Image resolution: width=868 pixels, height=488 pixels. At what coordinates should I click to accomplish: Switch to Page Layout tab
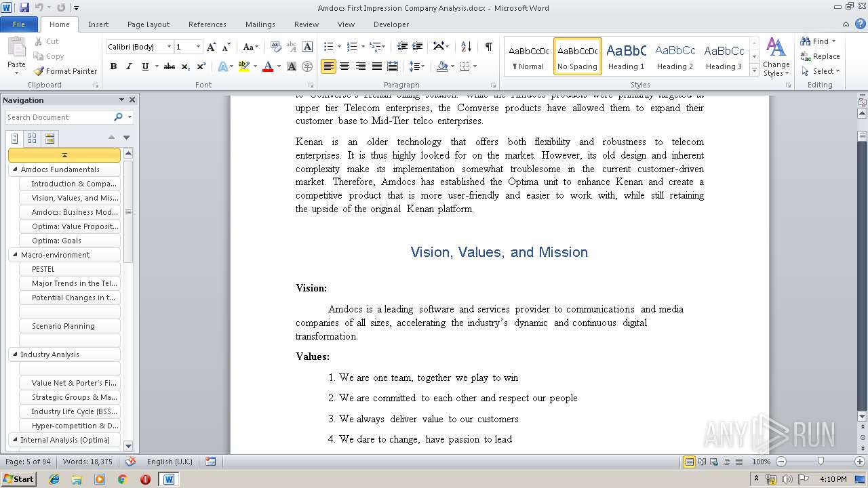pos(149,24)
